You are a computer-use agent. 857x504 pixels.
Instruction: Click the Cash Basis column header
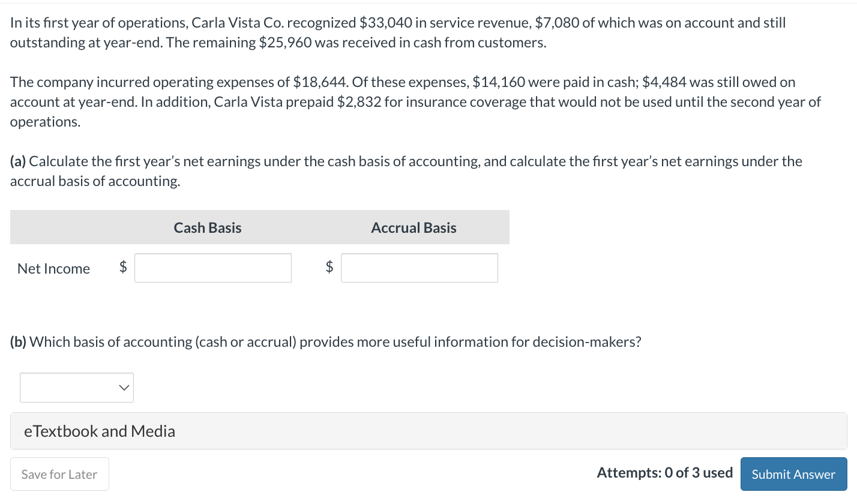(x=208, y=228)
